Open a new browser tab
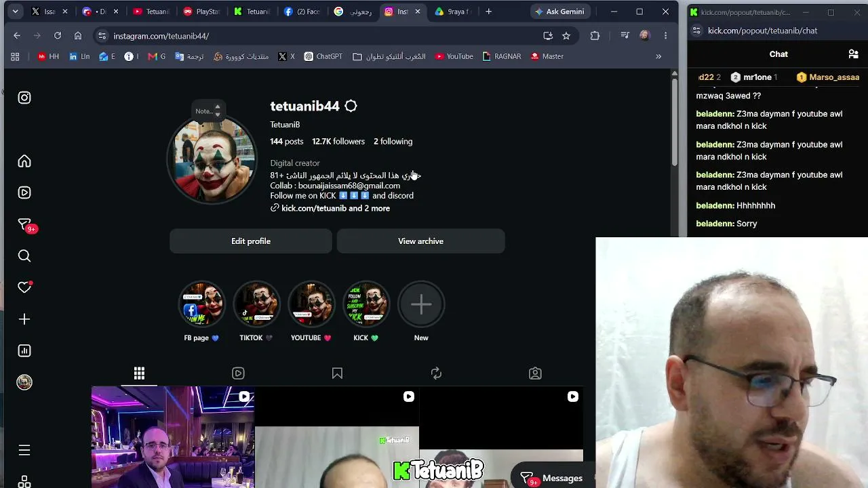Screen dimensions: 868x488 [488, 12]
